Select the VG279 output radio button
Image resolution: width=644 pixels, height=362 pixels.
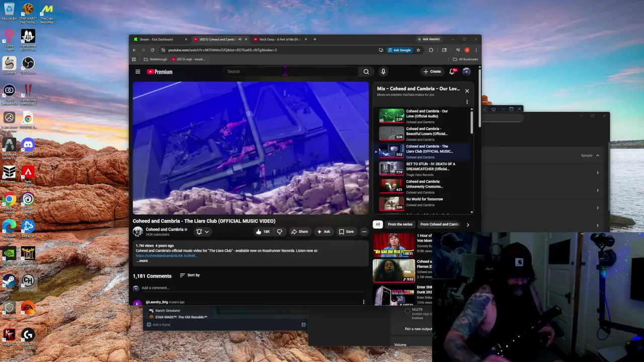pos(408,311)
